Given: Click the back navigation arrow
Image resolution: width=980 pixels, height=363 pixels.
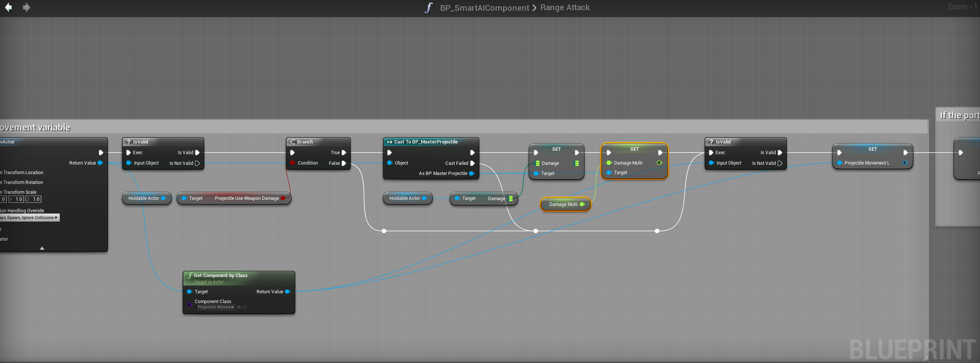Looking at the screenshot, I should pos(8,7).
